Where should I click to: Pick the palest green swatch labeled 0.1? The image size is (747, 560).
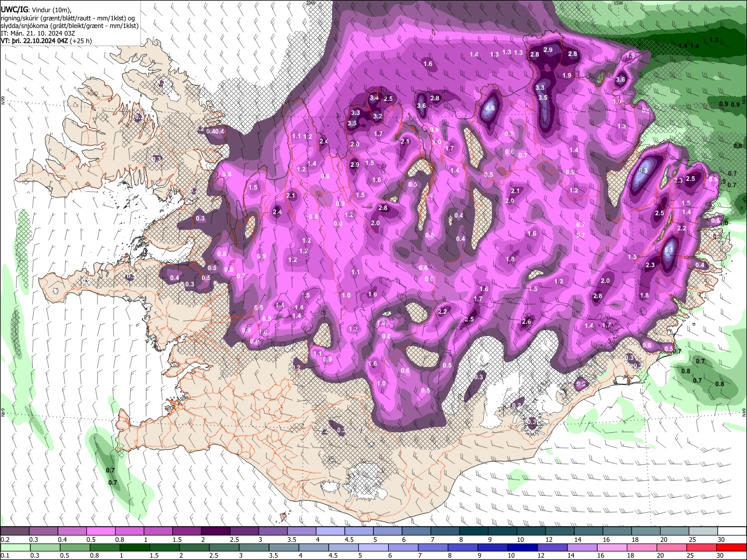pos(15,547)
